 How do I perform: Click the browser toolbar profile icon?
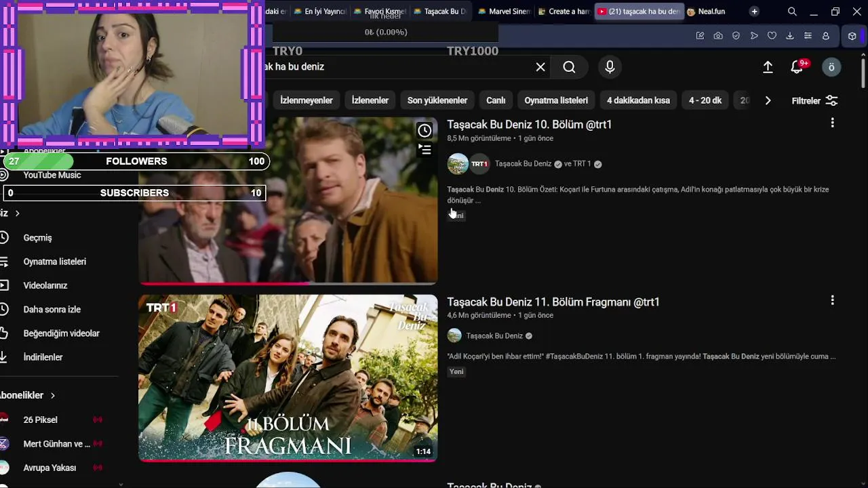coord(825,36)
